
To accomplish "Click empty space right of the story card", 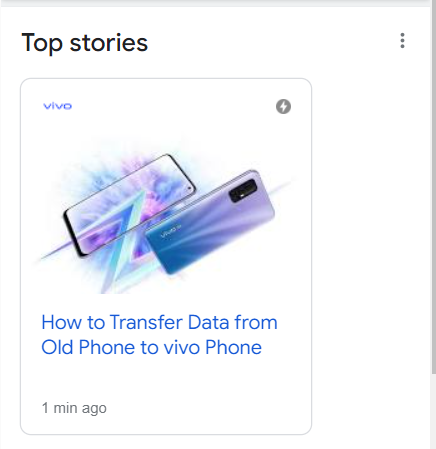I will click(x=370, y=257).
